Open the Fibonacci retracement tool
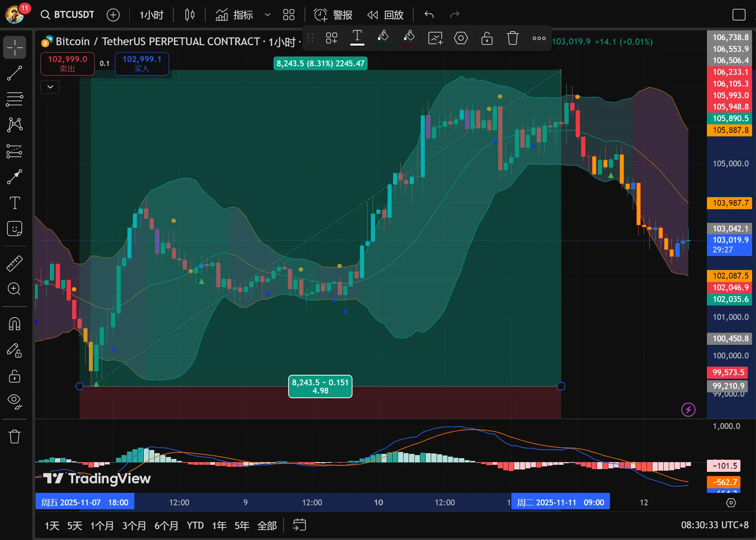Viewport: 756px width, 540px height. coord(15,99)
